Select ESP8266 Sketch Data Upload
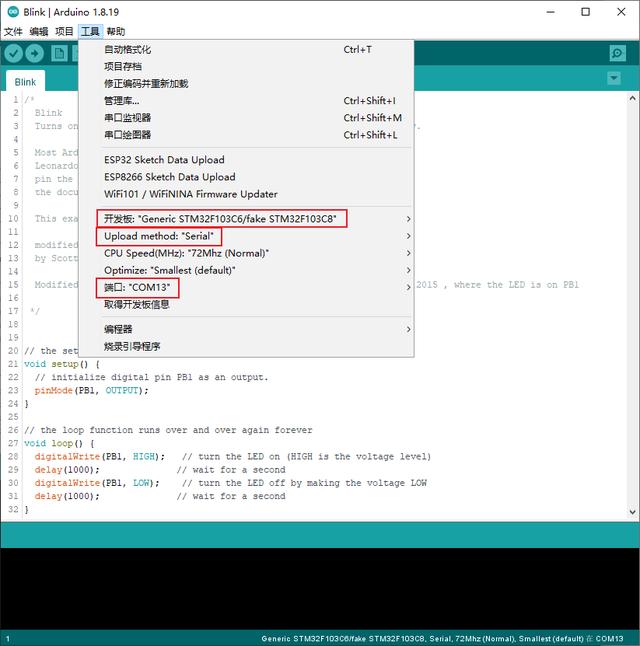This screenshot has height=646, width=640. 246,177
